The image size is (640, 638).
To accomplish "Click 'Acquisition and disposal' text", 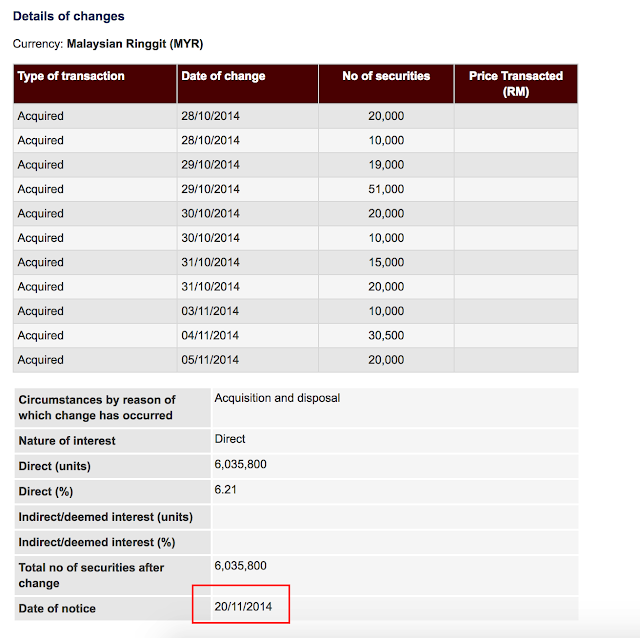I will 277,398.
